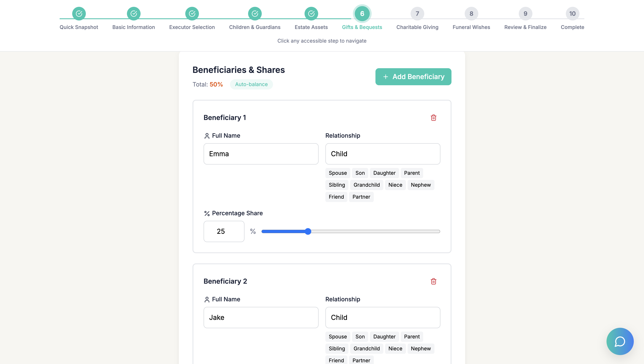This screenshot has height=364, width=644.
Task: Select Son chip for Jake's relationship
Action: point(360,337)
